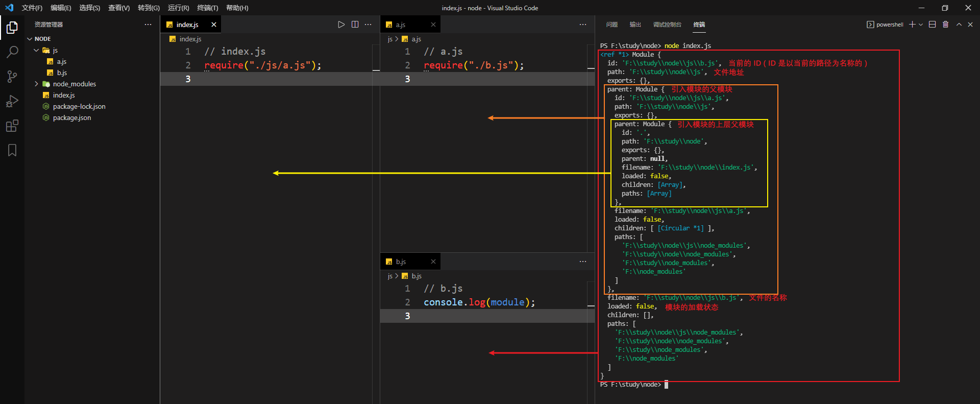Maximize the terminal panel size
The width and height of the screenshot is (980, 404).
(x=959, y=25)
